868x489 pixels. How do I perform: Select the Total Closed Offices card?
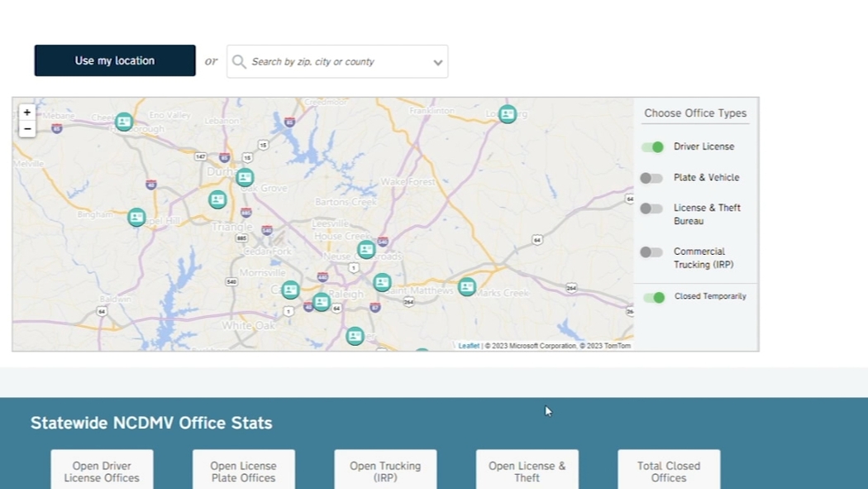click(x=668, y=471)
